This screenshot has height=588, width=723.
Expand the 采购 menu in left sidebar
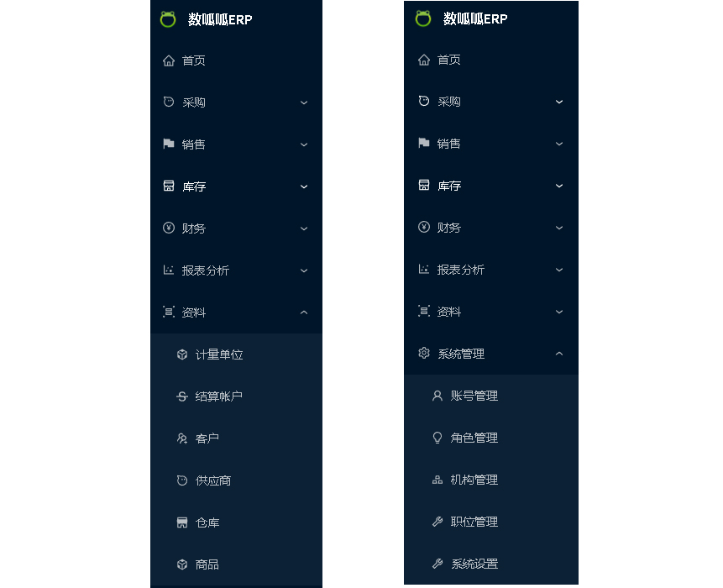pos(236,102)
